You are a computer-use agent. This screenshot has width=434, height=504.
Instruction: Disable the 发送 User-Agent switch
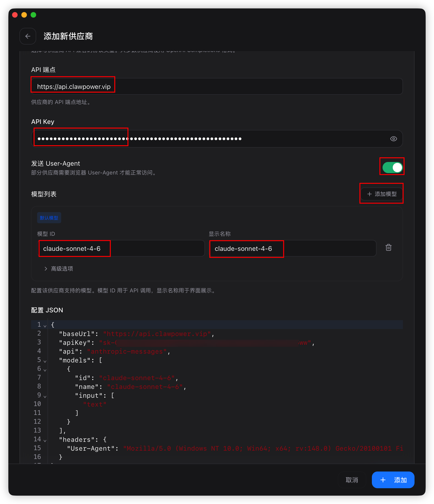(x=392, y=167)
